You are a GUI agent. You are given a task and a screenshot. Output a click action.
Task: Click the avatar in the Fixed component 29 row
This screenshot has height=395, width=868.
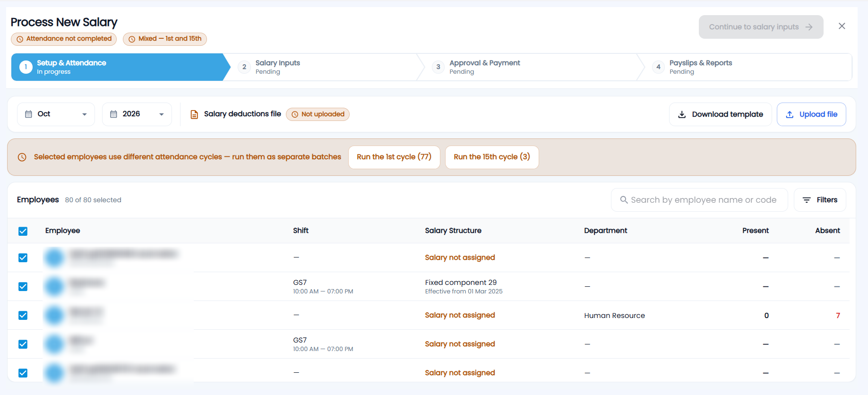coord(54,286)
